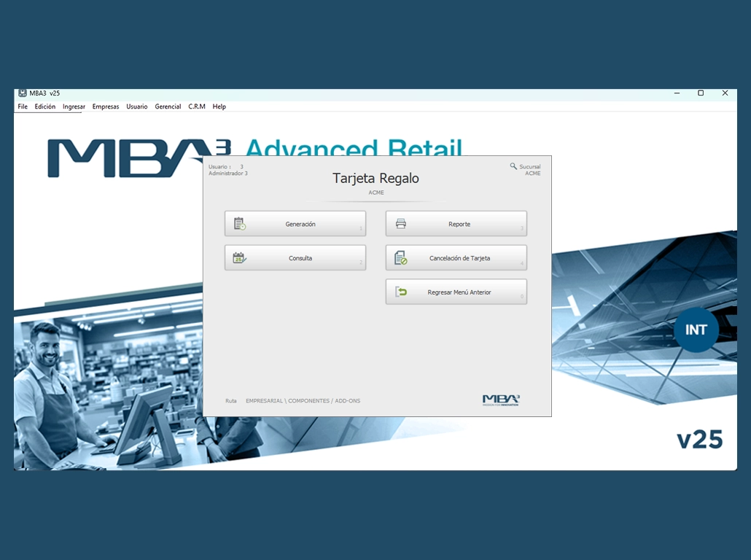The image size is (751, 560).
Task: Expand the Empresas menu
Action: (106, 106)
